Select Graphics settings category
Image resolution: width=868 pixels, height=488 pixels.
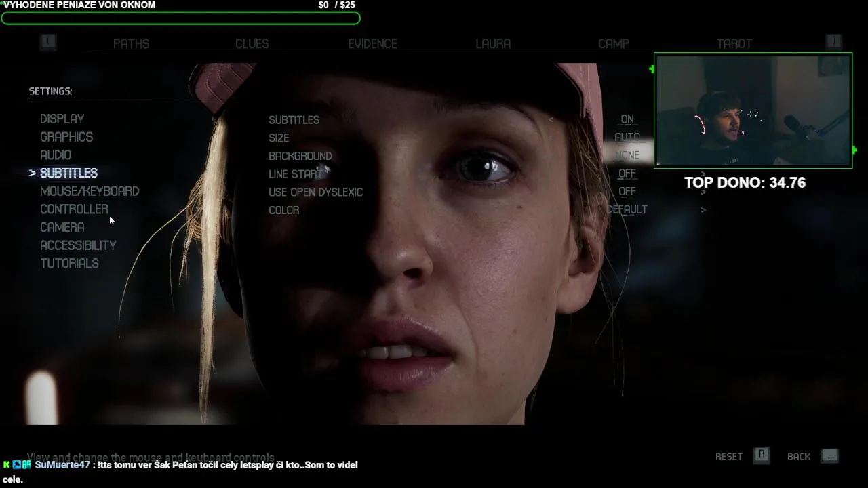click(x=66, y=137)
